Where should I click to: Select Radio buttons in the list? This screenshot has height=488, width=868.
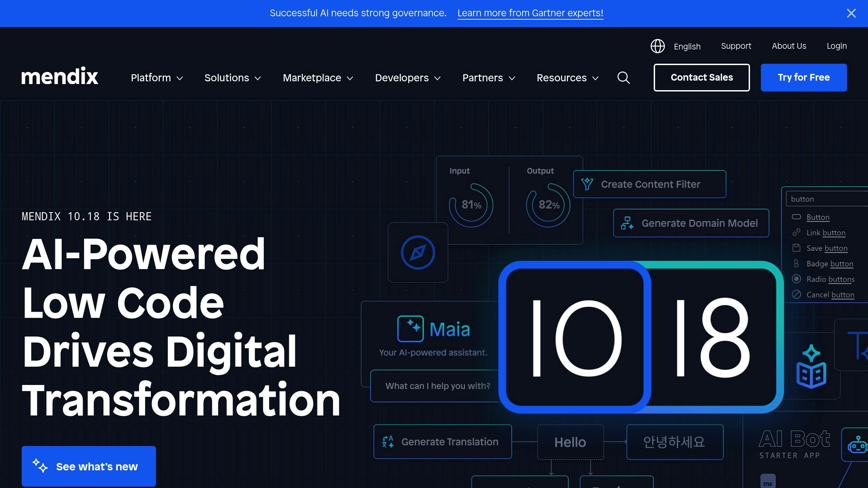click(830, 279)
